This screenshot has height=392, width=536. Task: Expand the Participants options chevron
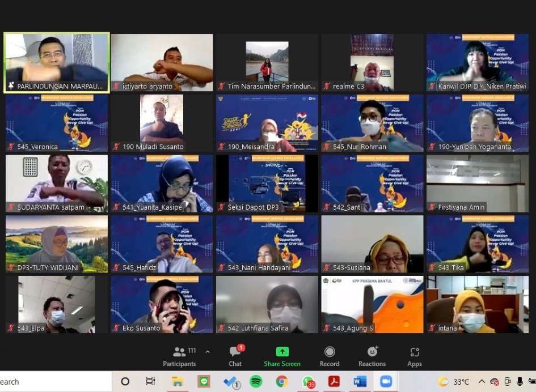[208, 352]
